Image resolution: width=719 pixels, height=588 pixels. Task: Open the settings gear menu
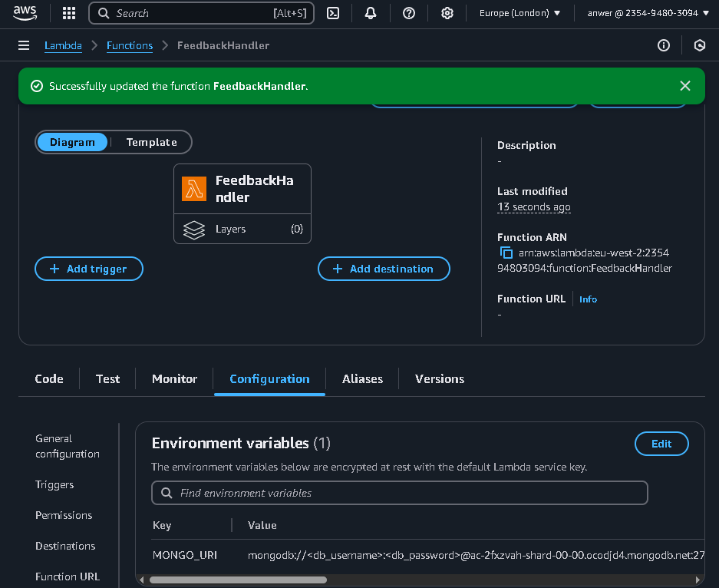[x=447, y=13]
